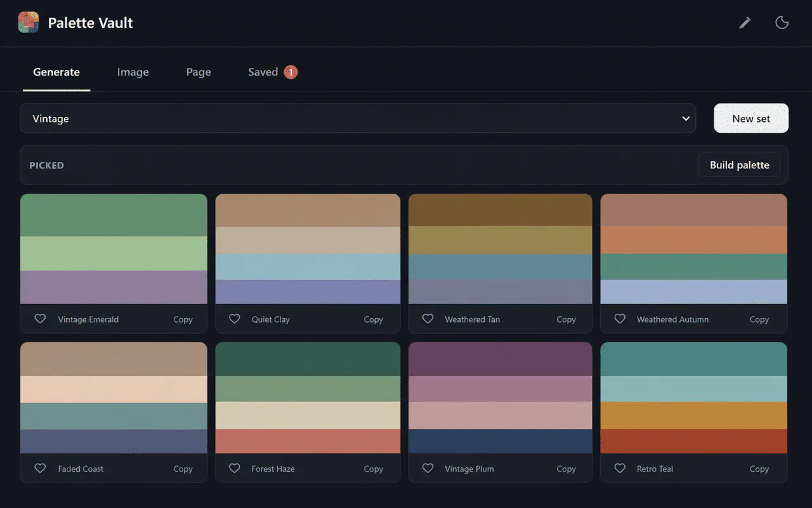812x508 pixels.
Task: Pick the orange swatch in Weathered Autumn
Action: [693, 240]
